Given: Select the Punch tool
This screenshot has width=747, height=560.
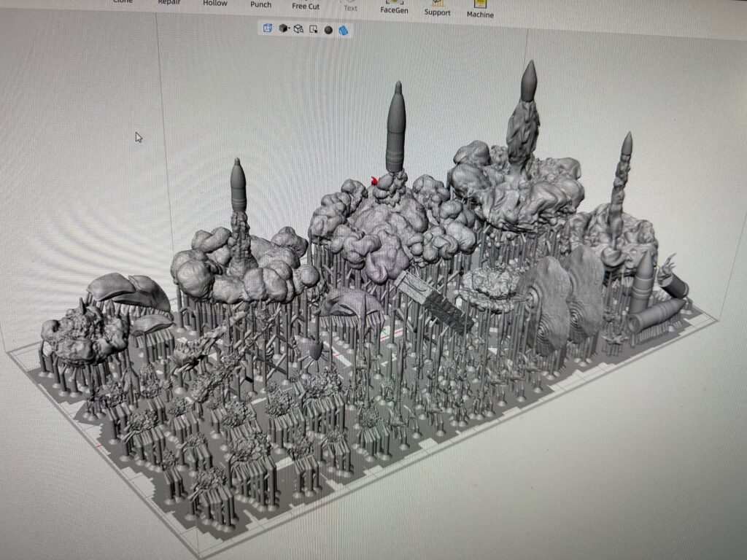Looking at the screenshot, I should [x=260, y=4].
